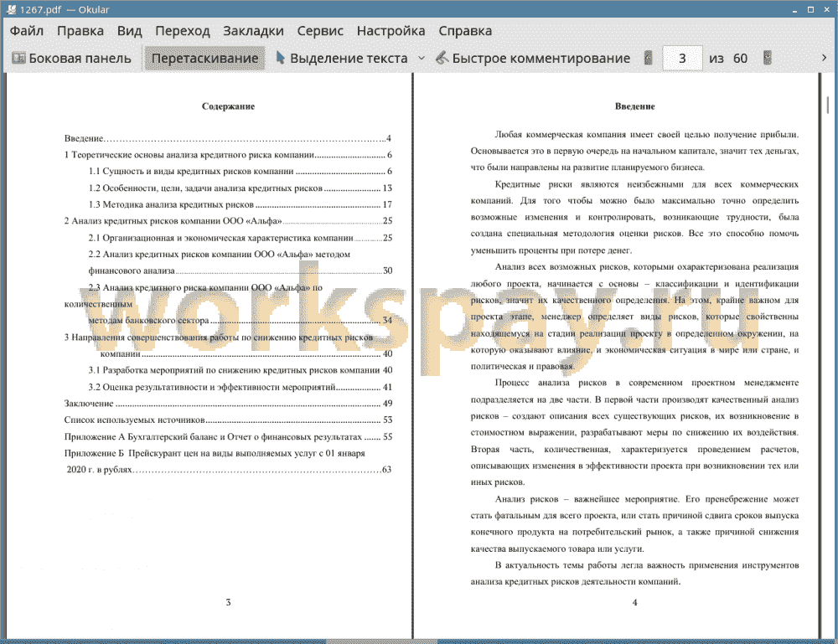Open the dropdown arrow beside Выделение текста
838x644 pixels.
(422, 59)
